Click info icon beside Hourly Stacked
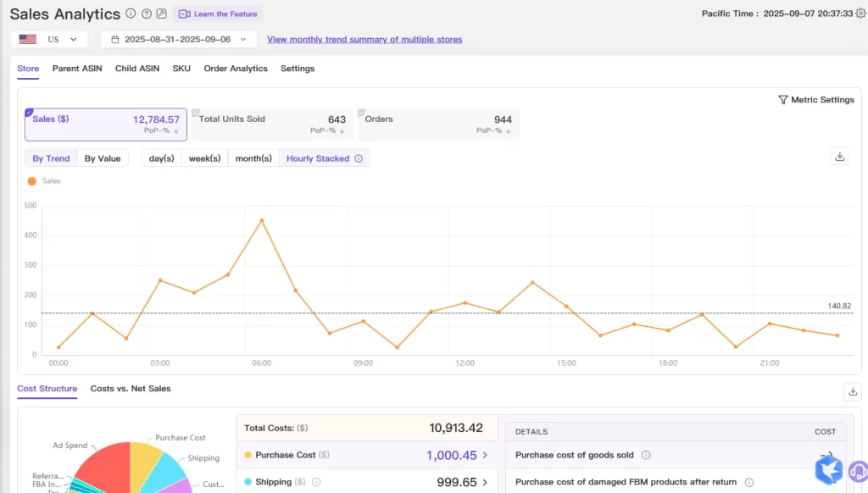The width and height of the screenshot is (868, 493). (x=359, y=158)
